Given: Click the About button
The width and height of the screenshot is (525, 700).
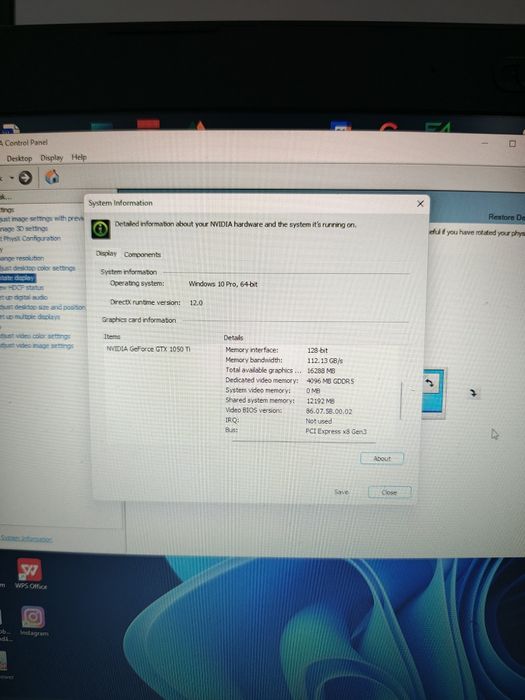Looking at the screenshot, I should click(x=382, y=458).
